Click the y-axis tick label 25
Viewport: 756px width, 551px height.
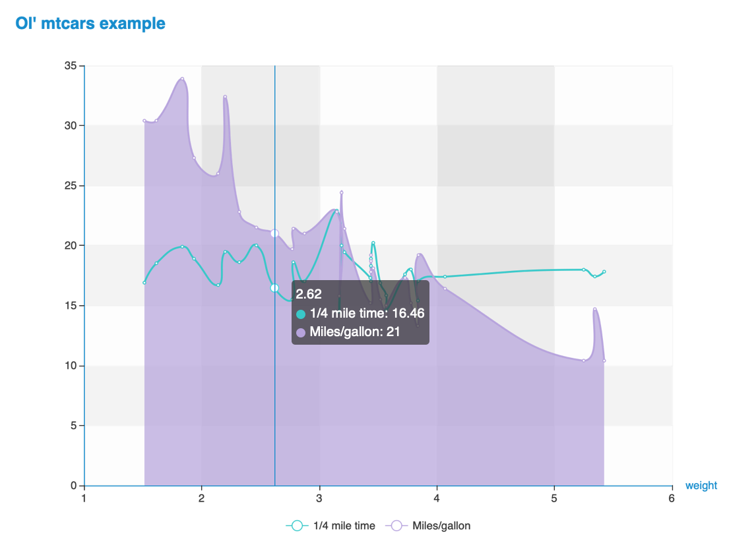coord(71,186)
